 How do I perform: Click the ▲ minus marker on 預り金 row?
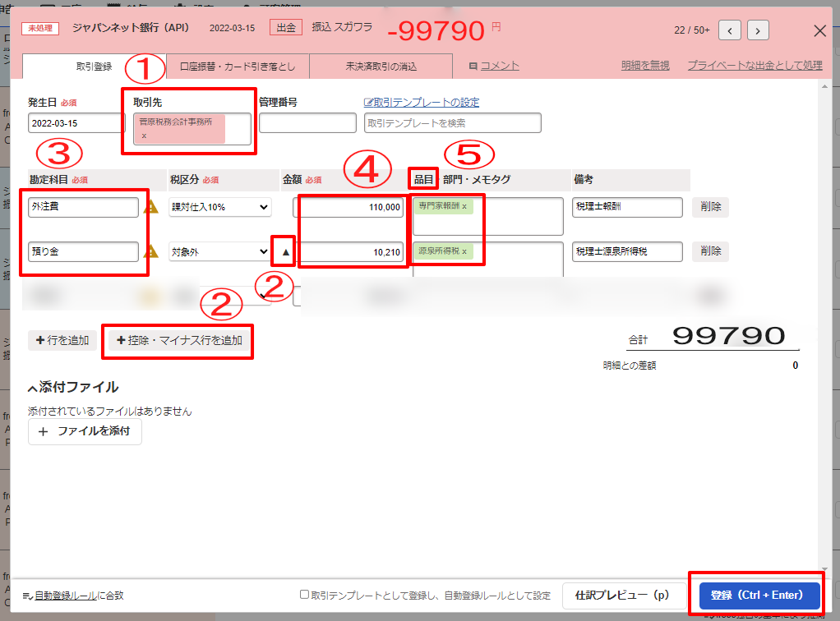286,252
